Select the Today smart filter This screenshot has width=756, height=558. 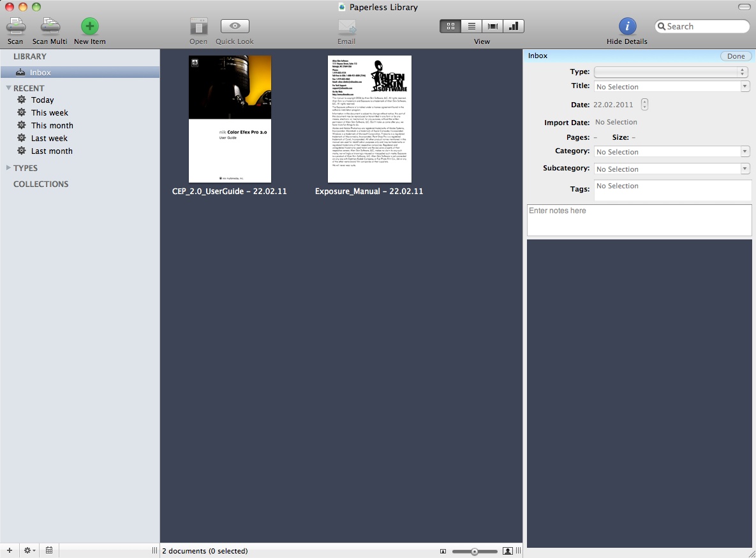pos(43,100)
